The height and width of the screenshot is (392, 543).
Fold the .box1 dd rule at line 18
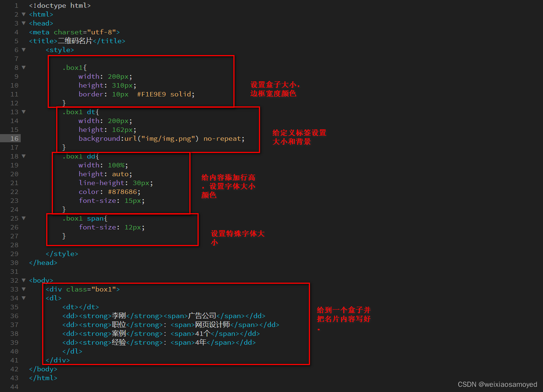coord(24,156)
